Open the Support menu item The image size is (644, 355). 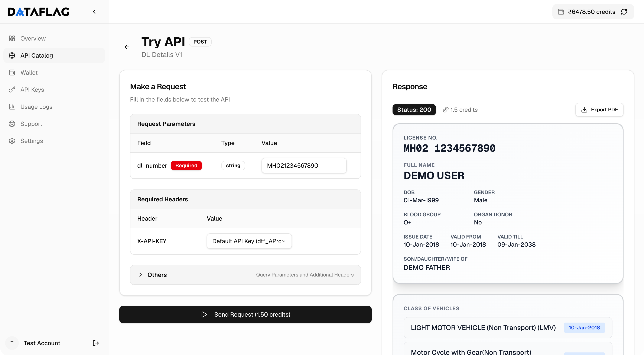pos(54,124)
